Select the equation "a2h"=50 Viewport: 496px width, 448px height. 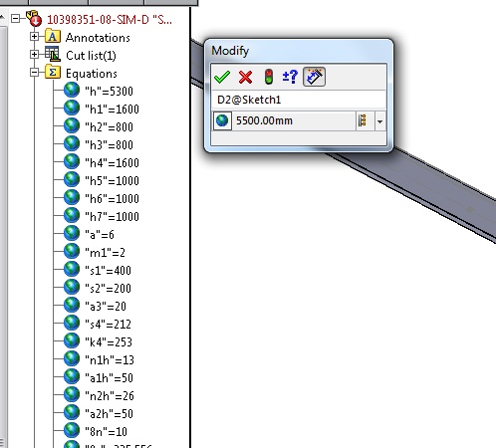(109, 414)
